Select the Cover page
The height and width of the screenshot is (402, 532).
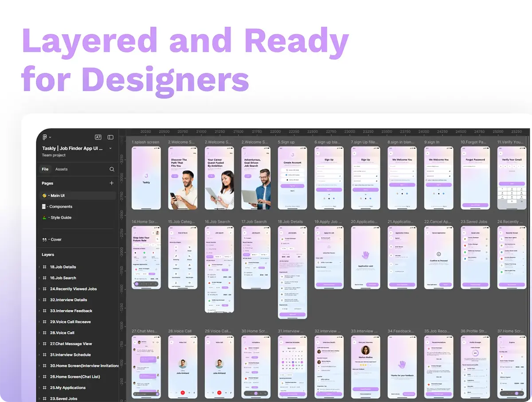[x=55, y=240]
